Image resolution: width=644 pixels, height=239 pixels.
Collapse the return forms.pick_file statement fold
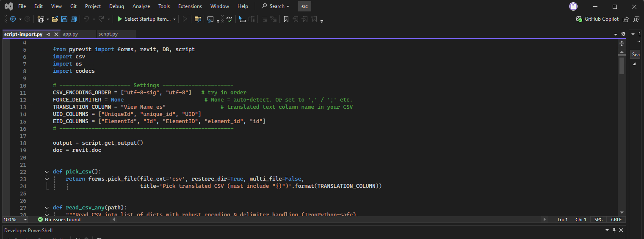point(47,179)
